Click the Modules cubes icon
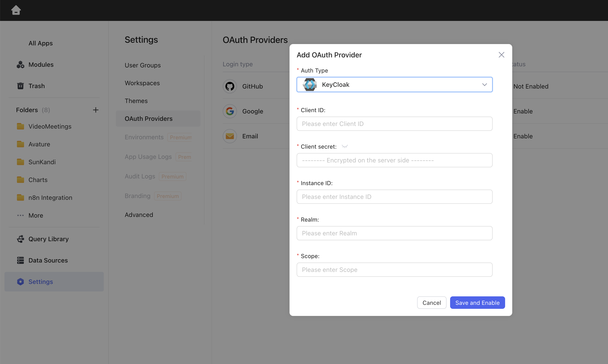 (x=20, y=65)
